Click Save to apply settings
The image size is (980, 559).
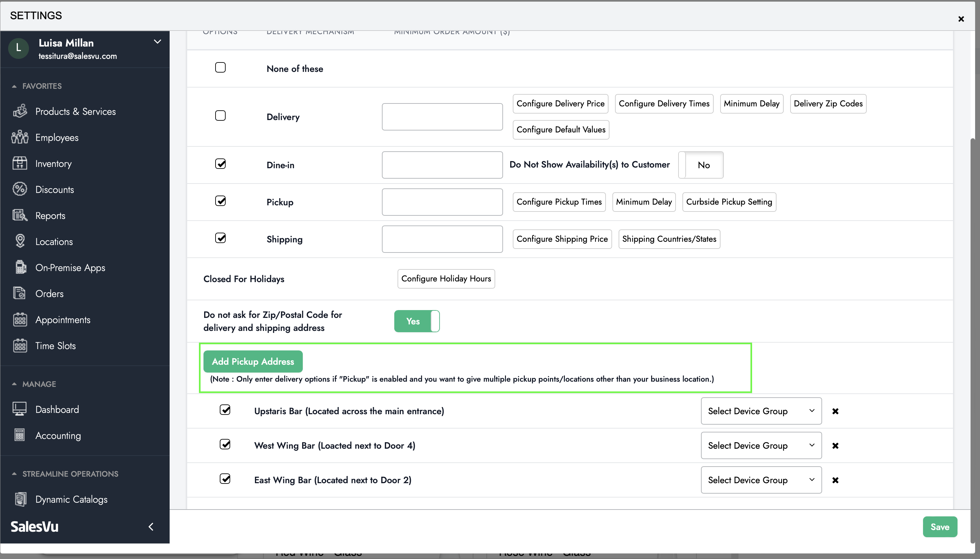(939, 527)
